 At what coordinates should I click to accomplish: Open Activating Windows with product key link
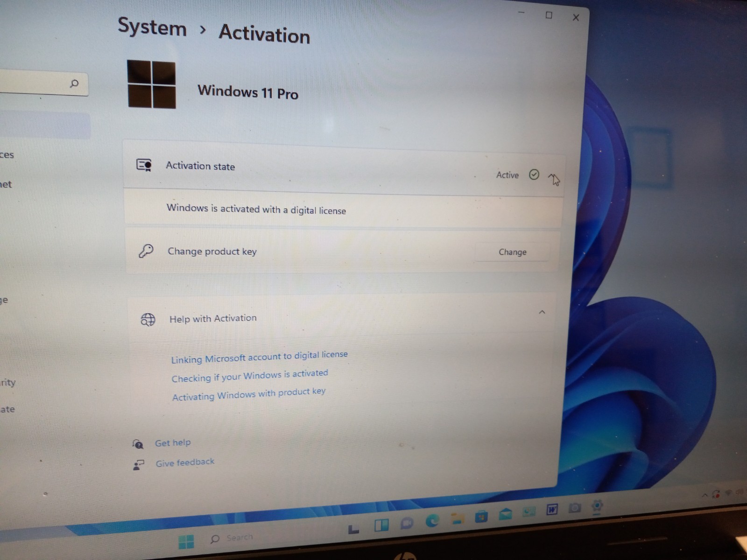click(249, 394)
